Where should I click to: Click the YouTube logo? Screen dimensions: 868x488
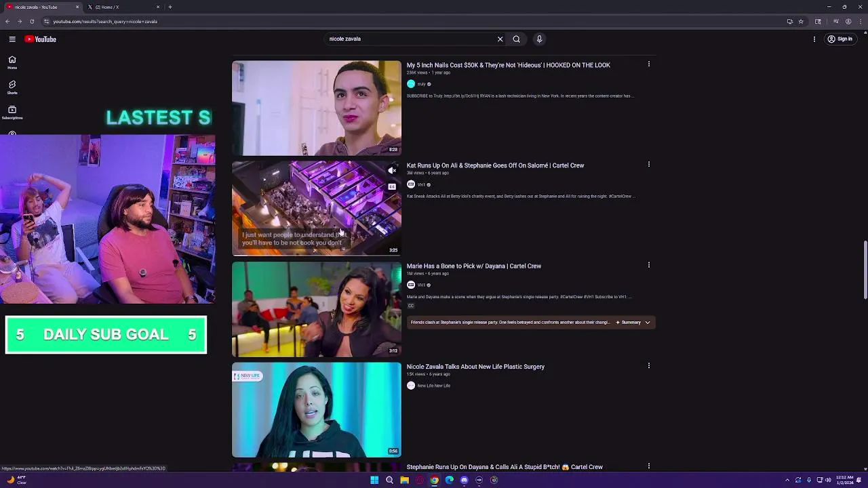pos(40,39)
